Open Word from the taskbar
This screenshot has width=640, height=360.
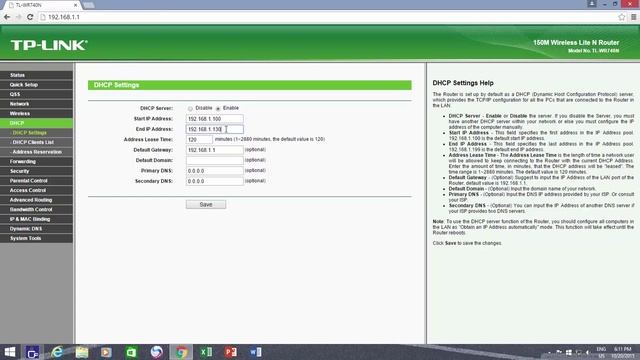coord(256,352)
